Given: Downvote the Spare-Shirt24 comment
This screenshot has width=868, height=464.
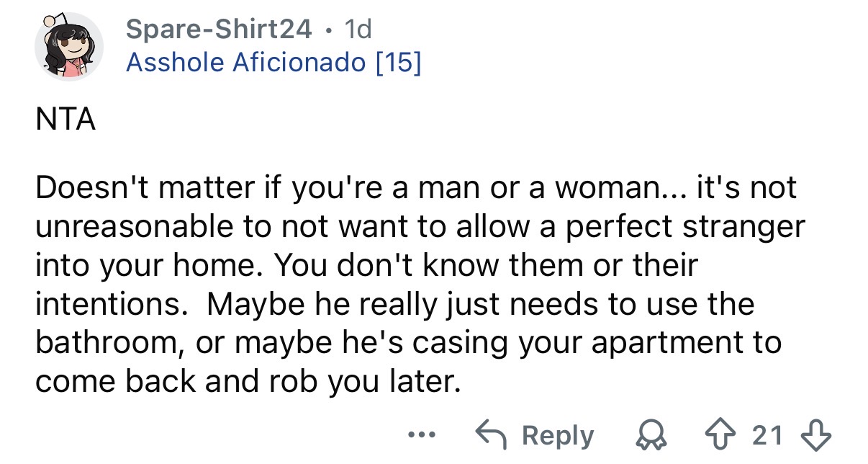Looking at the screenshot, I should coord(820,435).
